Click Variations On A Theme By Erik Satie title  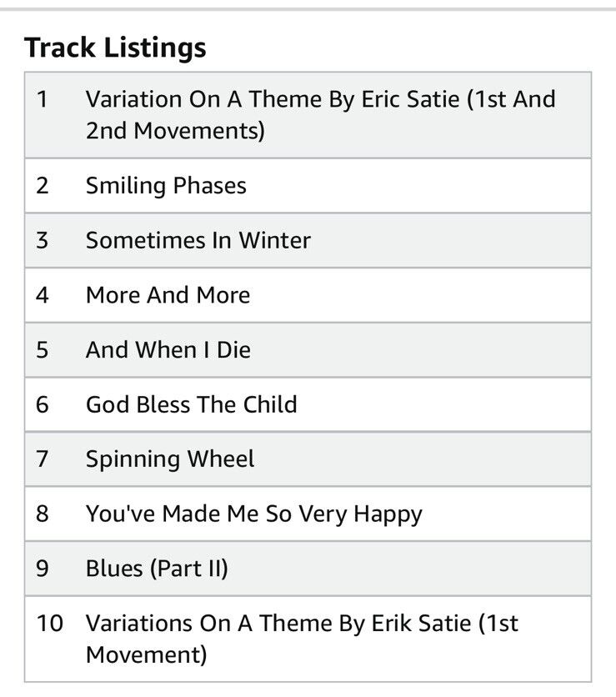point(302,638)
